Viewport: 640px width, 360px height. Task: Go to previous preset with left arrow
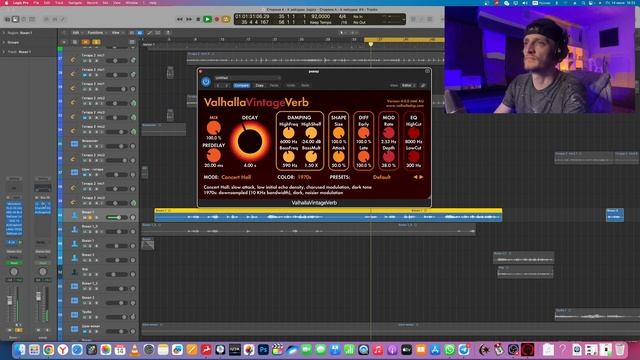pyautogui.click(x=416, y=177)
